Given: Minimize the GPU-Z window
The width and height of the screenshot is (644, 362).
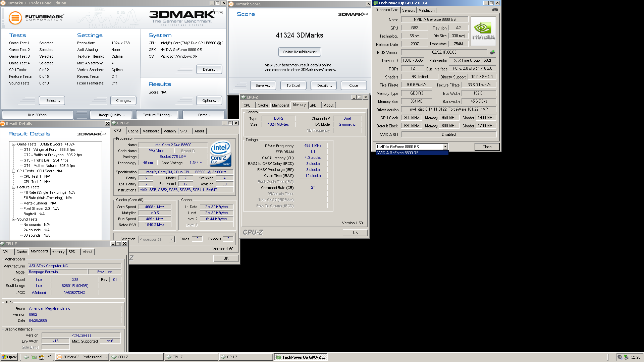Looking at the screenshot, I should tap(486, 3).
